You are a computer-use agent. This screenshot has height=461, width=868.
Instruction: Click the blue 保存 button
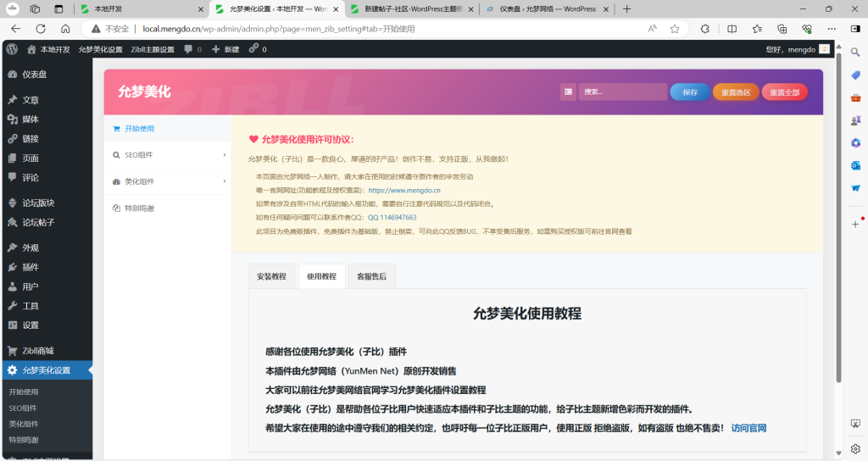tap(689, 92)
